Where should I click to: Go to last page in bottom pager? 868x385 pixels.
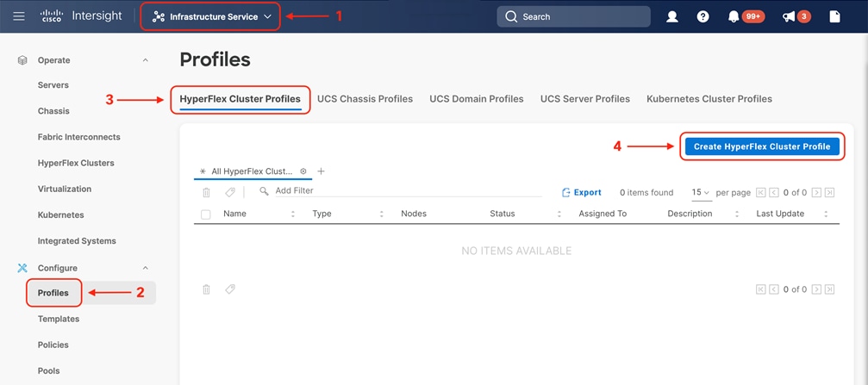coord(829,289)
